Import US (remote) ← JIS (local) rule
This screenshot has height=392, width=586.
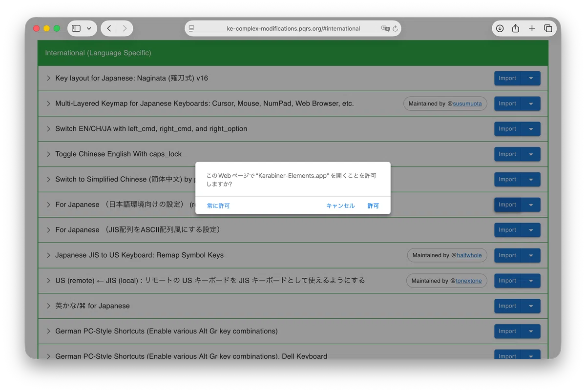point(507,281)
